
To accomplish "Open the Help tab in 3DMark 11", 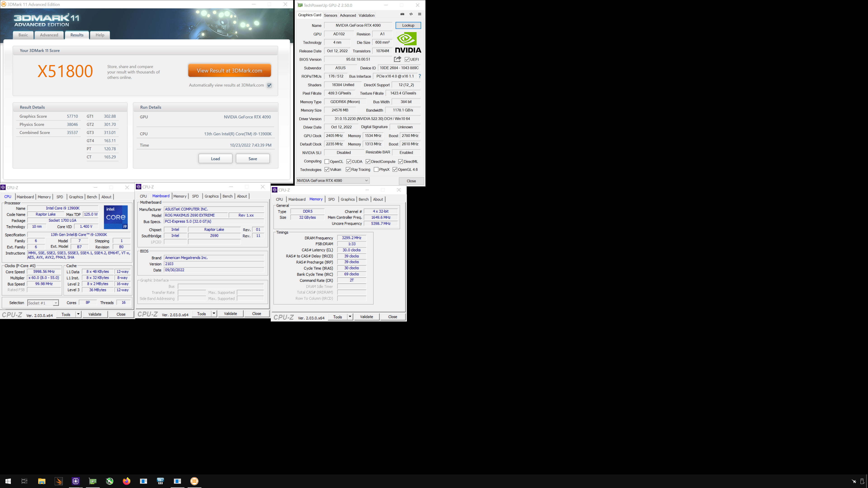I will click(100, 35).
